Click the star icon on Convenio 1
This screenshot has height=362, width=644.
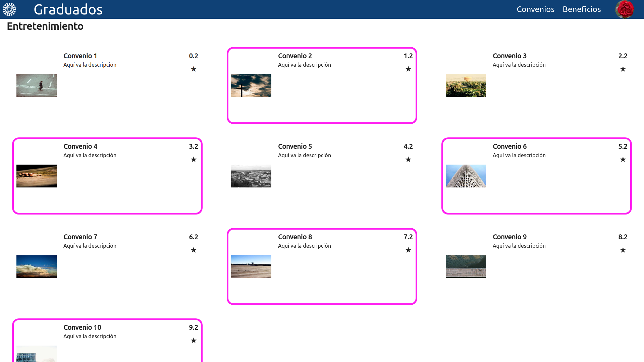[x=194, y=69]
